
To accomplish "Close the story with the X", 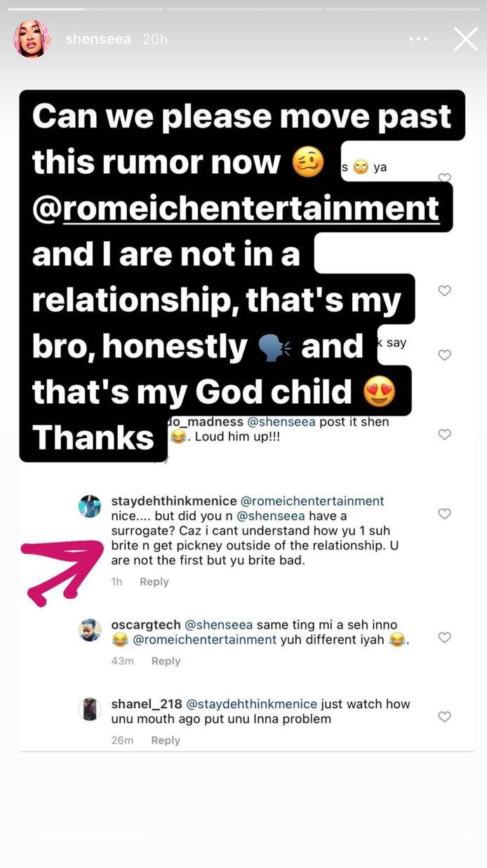I will coord(465,39).
